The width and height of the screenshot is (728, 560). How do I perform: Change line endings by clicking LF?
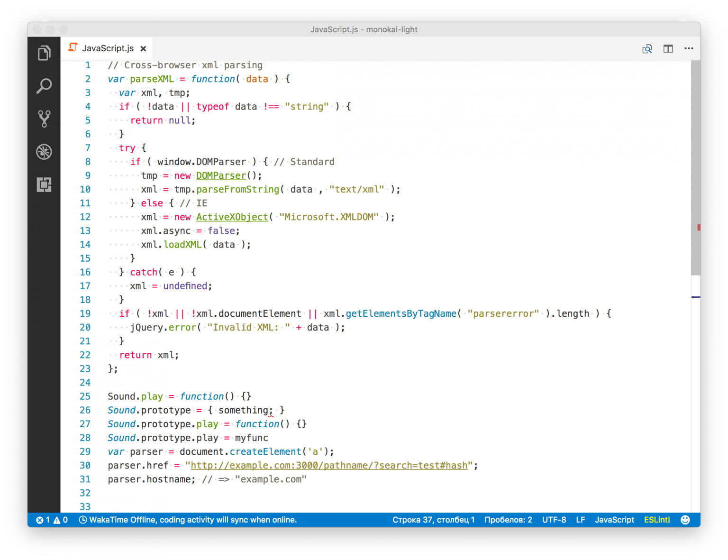click(x=581, y=520)
